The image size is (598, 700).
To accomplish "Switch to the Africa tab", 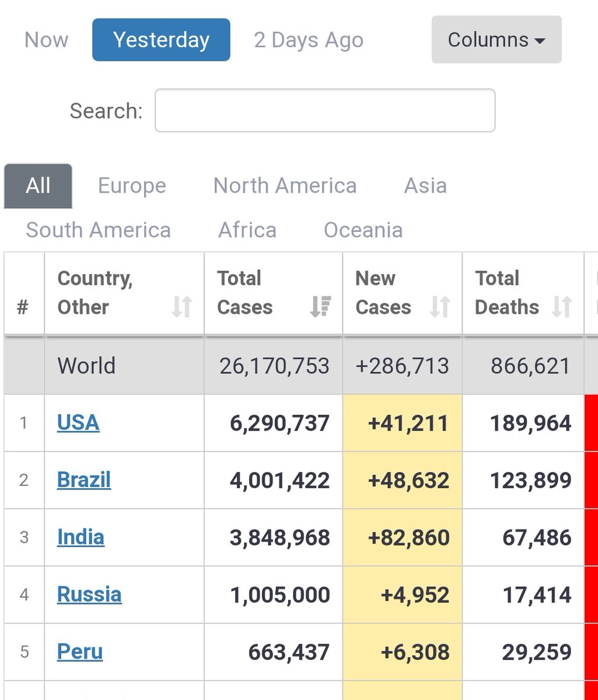I will pyautogui.click(x=247, y=230).
